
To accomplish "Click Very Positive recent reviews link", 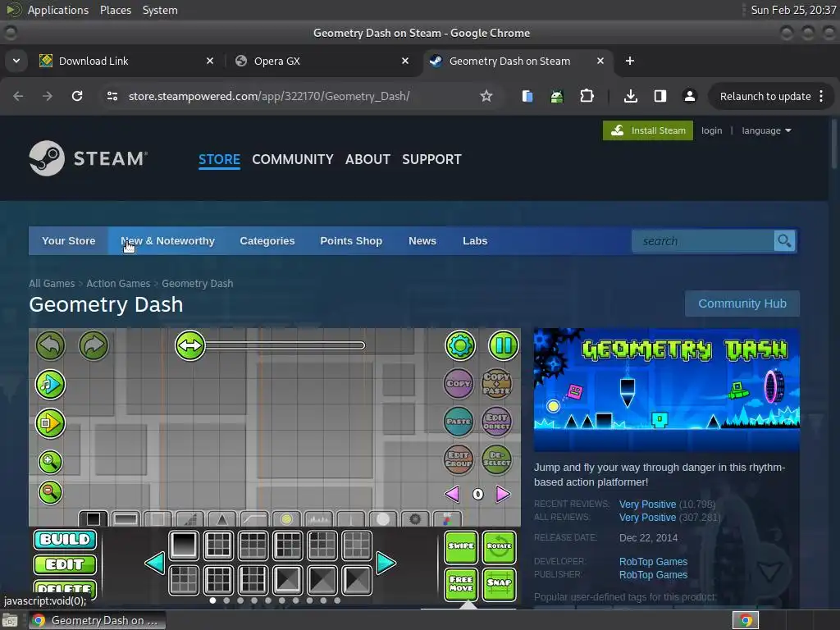I will coord(647,504).
